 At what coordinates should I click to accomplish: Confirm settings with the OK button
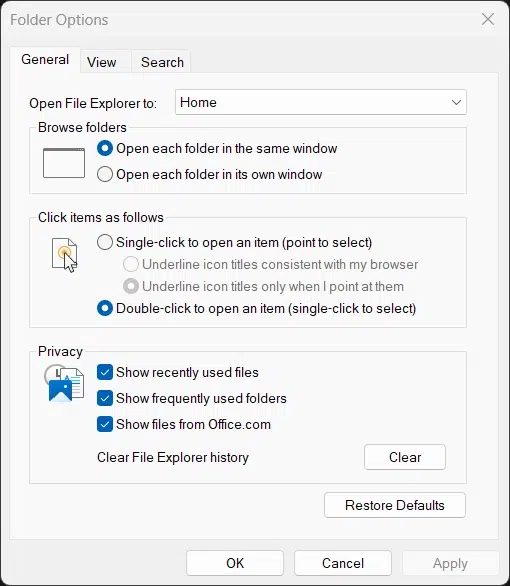(235, 563)
